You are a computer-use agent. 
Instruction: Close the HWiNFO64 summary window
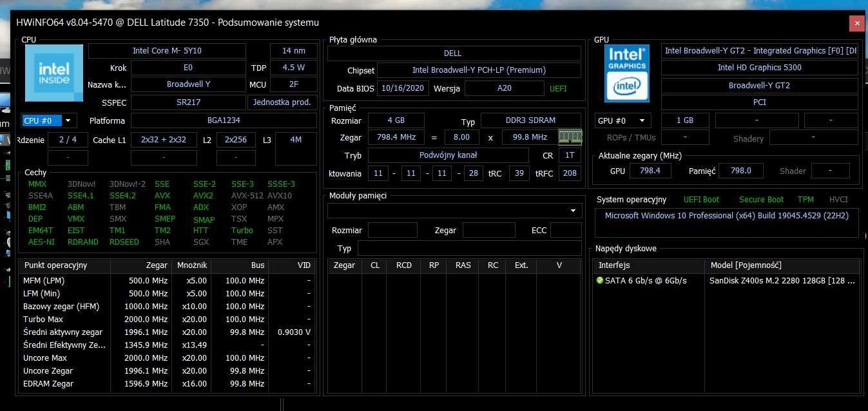856,23
